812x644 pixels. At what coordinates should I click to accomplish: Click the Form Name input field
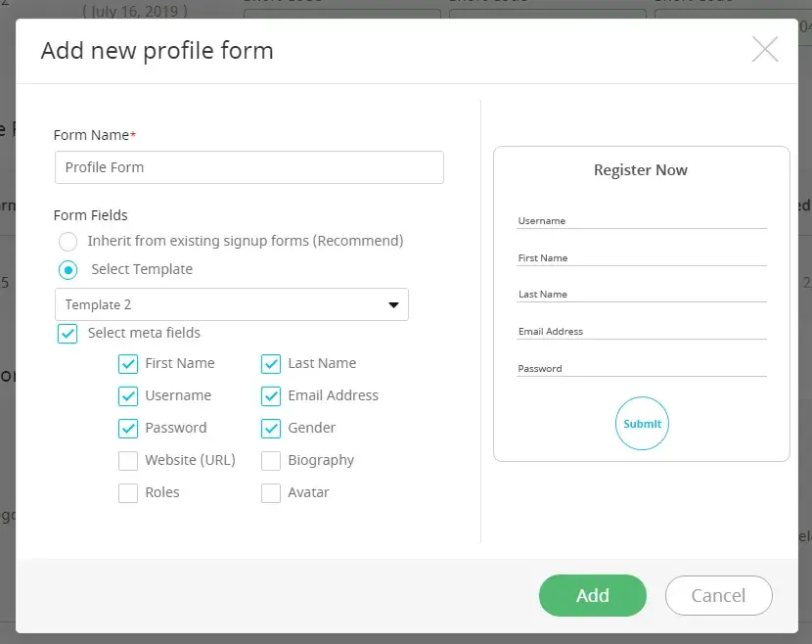click(x=249, y=167)
